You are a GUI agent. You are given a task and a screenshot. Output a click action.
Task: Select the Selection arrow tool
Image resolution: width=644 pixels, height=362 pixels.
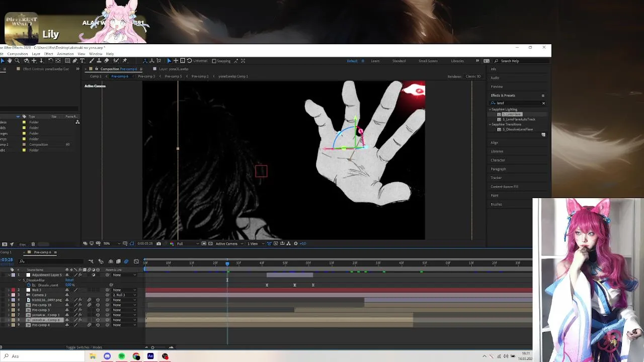click(x=3, y=61)
